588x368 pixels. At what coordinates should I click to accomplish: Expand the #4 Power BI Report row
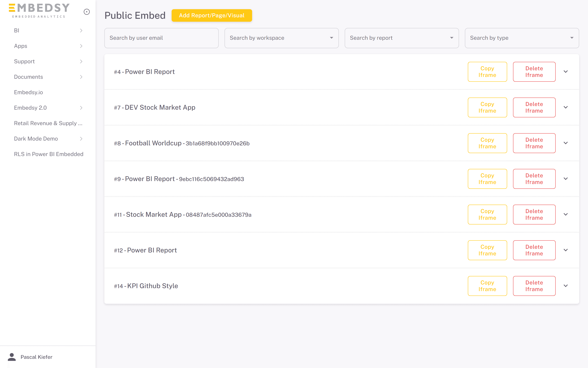pyautogui.click(x=566, y=72)
